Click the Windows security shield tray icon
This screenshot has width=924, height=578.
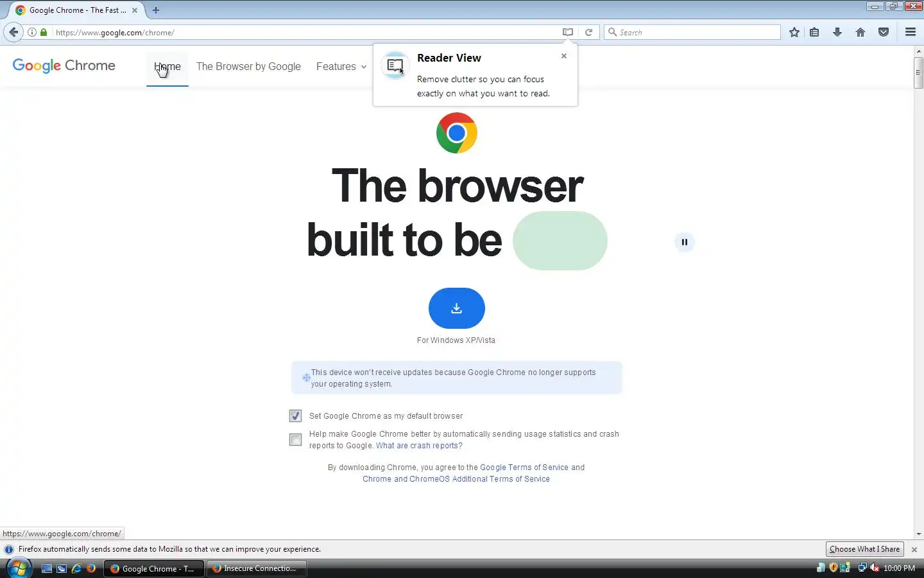tap(833, 568)
